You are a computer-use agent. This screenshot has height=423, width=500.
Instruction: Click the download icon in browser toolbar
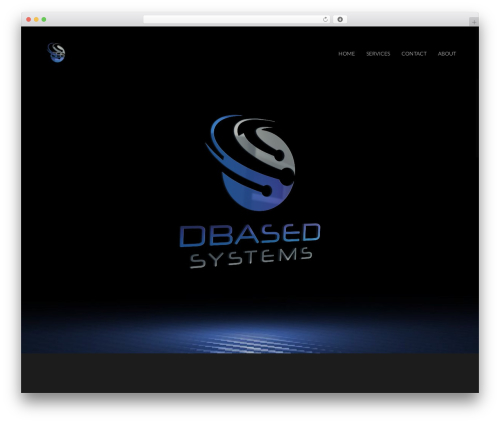[x=340, y=20]
